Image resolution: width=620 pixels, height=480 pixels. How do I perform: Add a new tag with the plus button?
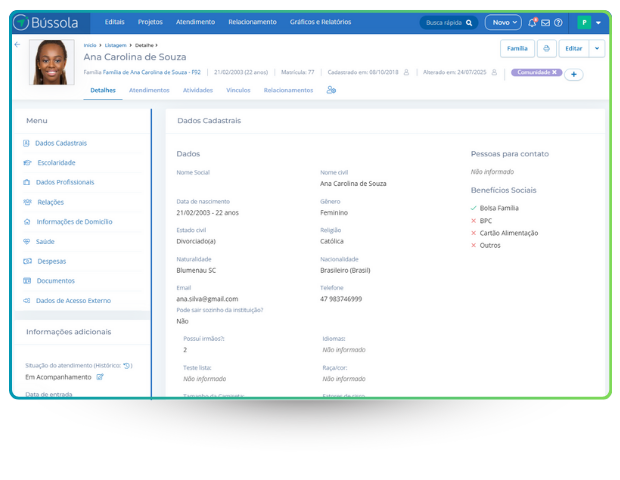pyautogui.click(x=573, y=74)
